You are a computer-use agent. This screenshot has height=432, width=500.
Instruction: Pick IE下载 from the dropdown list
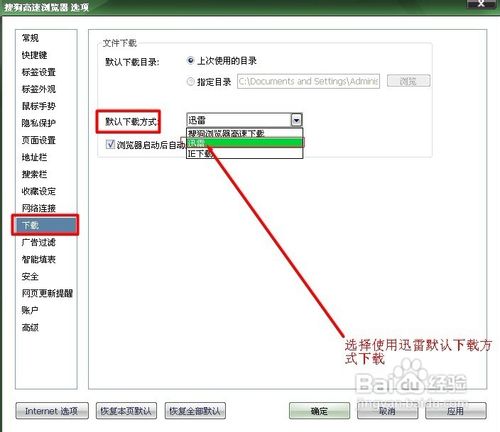244,153
